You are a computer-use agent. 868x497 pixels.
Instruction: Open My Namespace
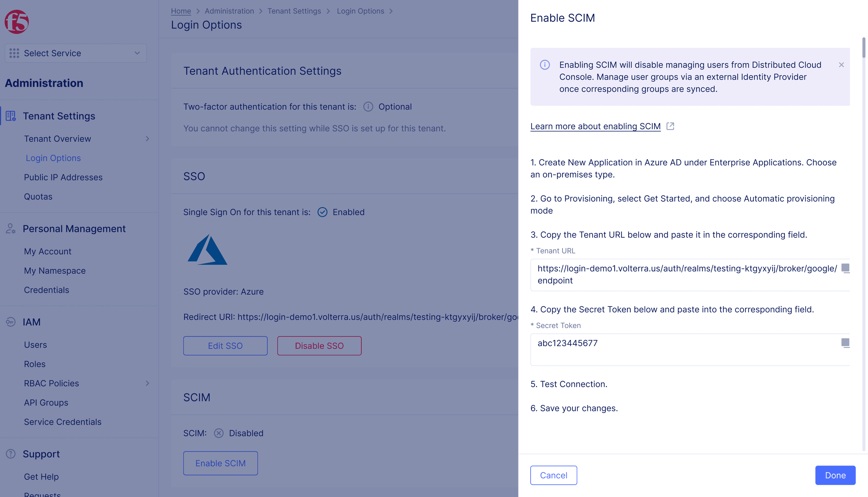click(x=55, y=271)
